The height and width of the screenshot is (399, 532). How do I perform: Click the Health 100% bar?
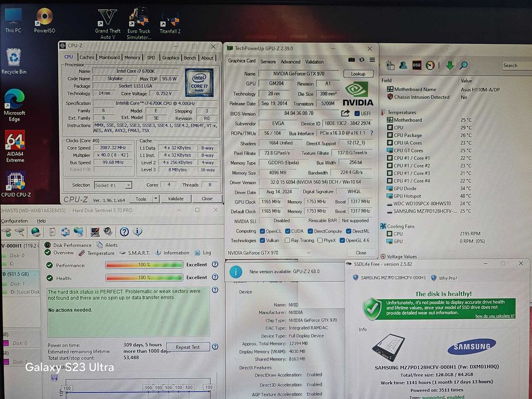pyautogui.click(x=144, y=278)
